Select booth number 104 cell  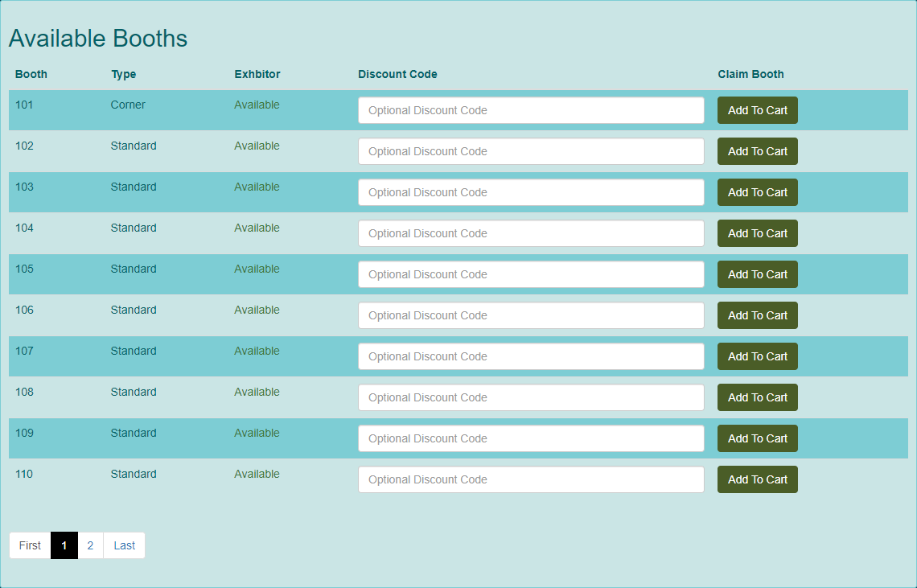[x=24, y=228]
